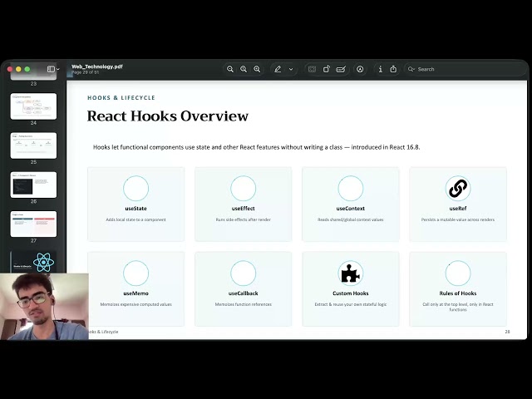Open the document inspector info icon
The image size is (532, 399).
tap(381, 69)
